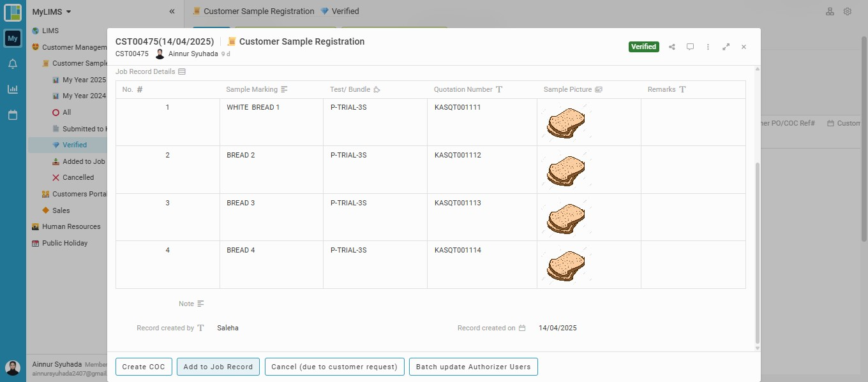The width and height of the screenshot is (868, 382).
Task: Select the Verified view in sidebar
Action: pos(67,145)
